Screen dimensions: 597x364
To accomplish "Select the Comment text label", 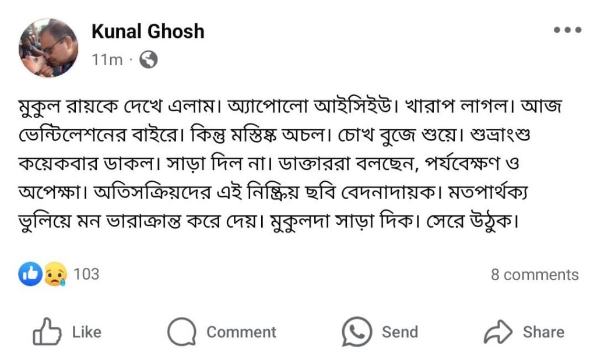I will click(241, 332).
